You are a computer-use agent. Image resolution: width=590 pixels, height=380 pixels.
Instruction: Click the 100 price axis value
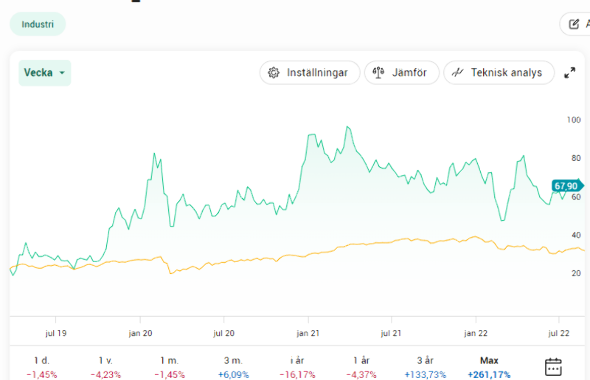click(x=574, y=120)
